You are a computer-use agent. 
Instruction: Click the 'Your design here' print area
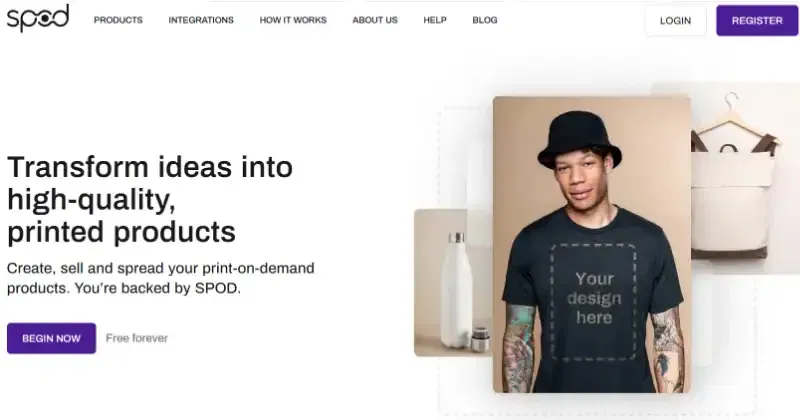click(x=593, y=301)
